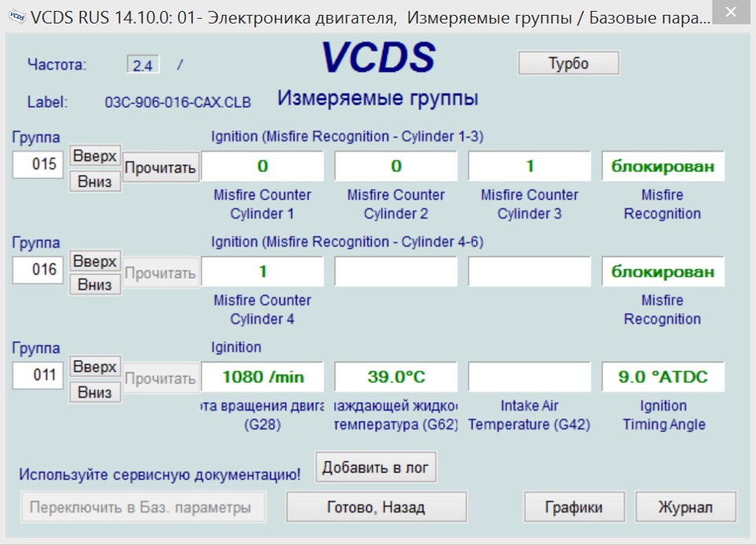
Task: Click the group 015 number field
Action: point(38,164)
